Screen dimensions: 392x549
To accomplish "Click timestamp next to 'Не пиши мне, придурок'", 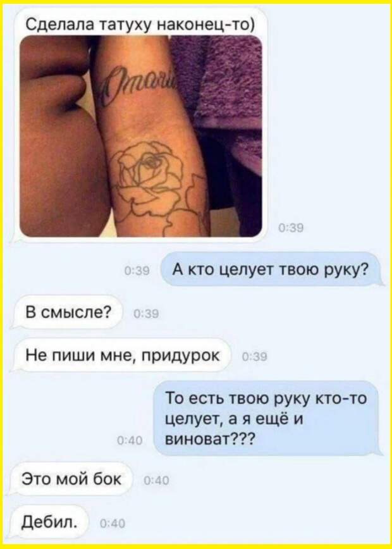I will click(255, 357).
